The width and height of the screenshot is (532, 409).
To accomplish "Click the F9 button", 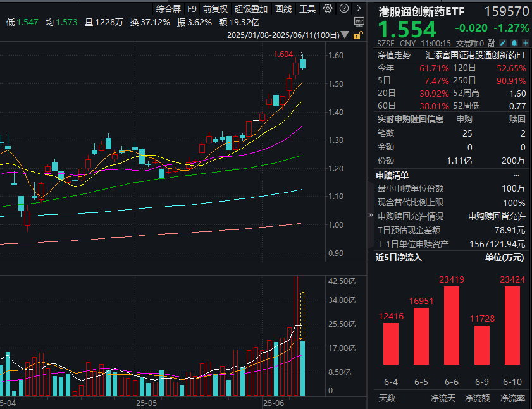I will pos(192,9).
